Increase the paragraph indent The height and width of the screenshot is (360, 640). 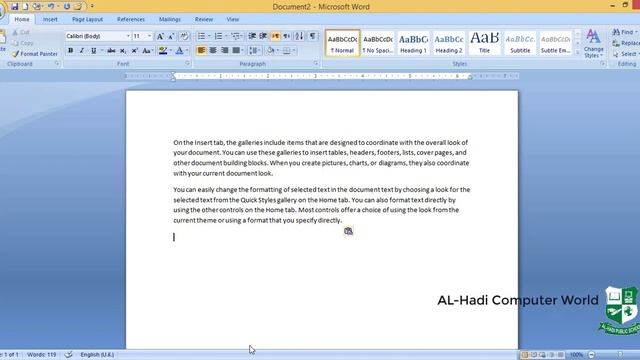tap(263, 36)
